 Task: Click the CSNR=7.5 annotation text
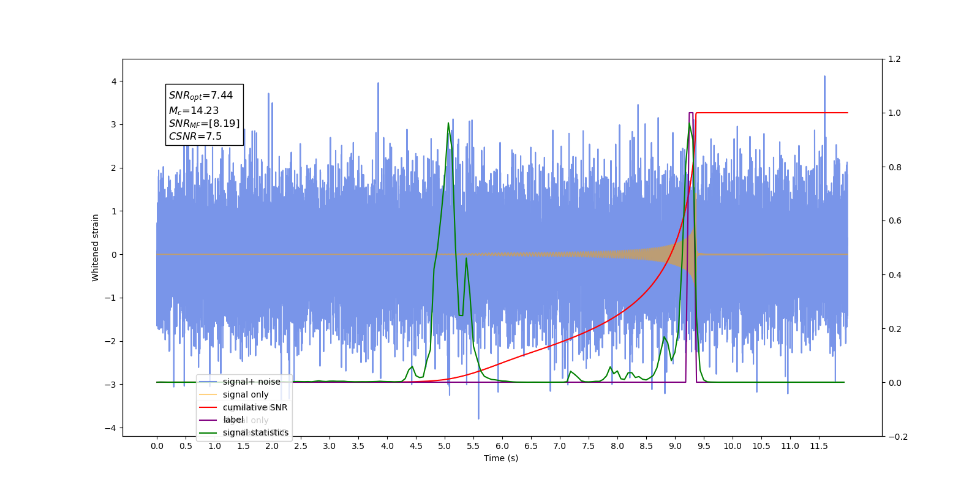[195, 137]
